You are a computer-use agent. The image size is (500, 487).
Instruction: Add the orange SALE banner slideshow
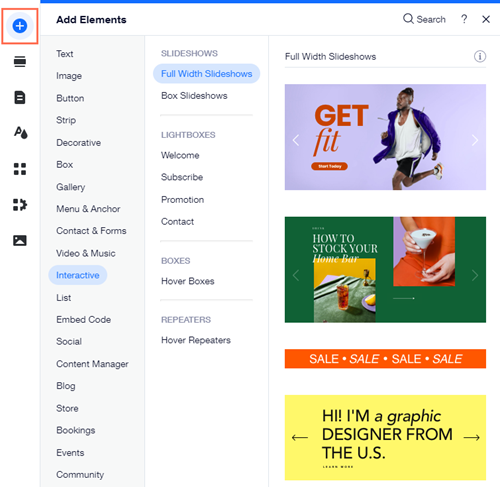385,359
